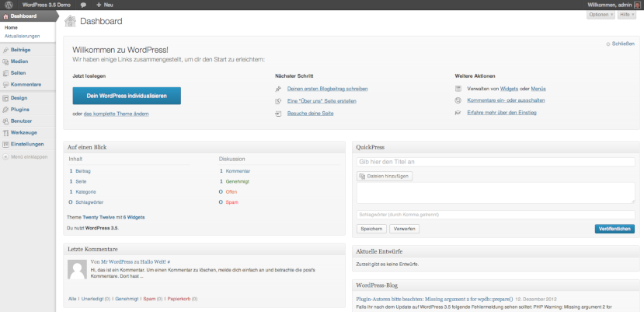Click the Genehmigt link under Diskussion

click(238, 181)
